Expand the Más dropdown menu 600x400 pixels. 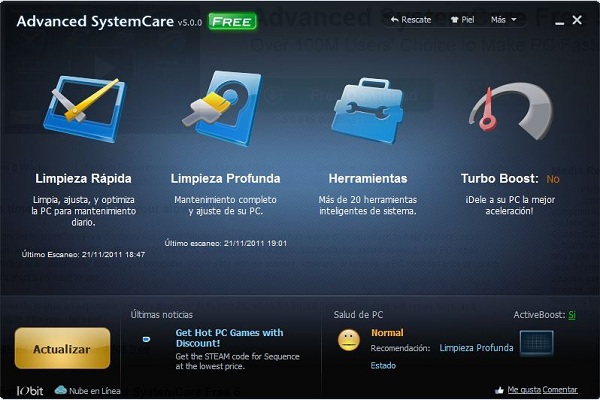click(x=504, y=19)
